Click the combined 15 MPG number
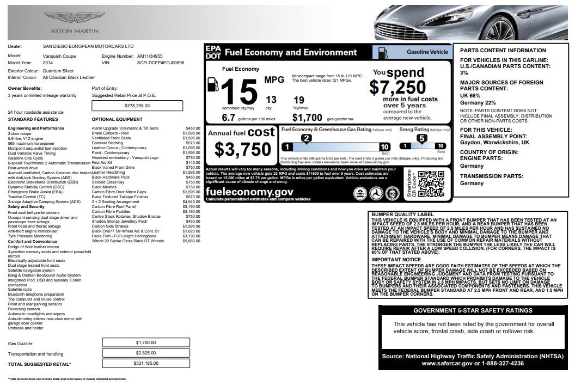Viewport: 575px width, 392px height. click(x=239, y=91)
